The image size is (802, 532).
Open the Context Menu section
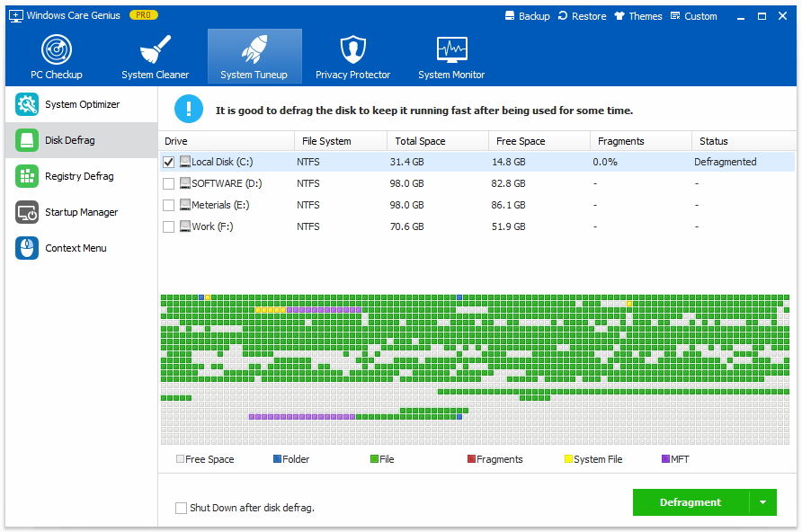pyautogui.click(x=81, y=248)
